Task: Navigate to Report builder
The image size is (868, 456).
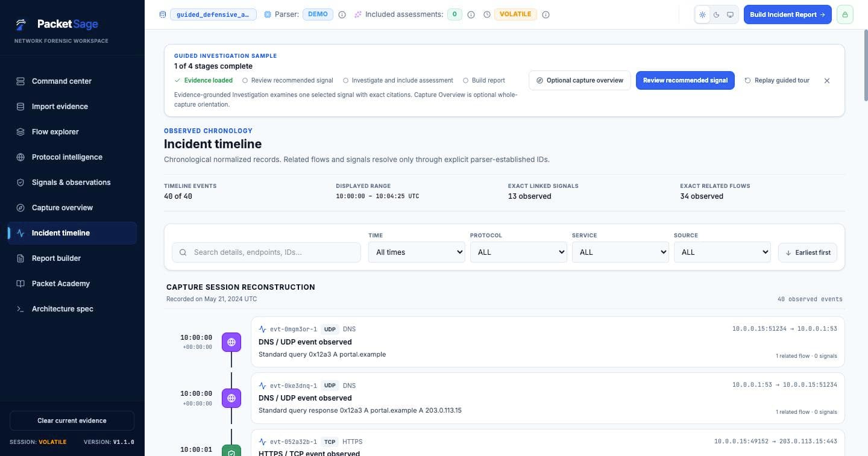Action: (x=72, y=258)
